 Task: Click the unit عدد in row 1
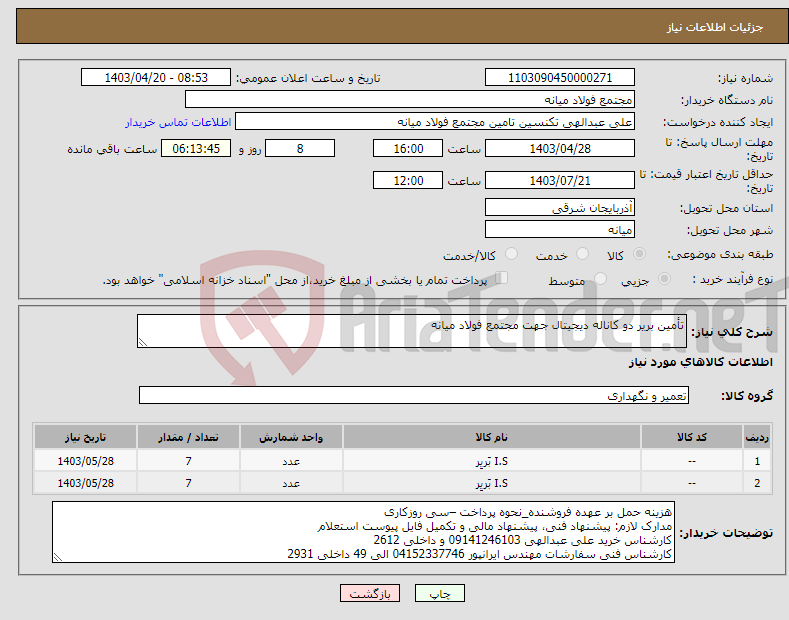[x=291, y=461]
